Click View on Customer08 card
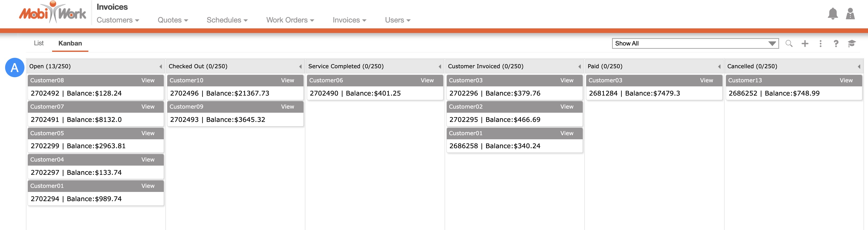Screen dimensions: 868x230 [x=148, y=80]
